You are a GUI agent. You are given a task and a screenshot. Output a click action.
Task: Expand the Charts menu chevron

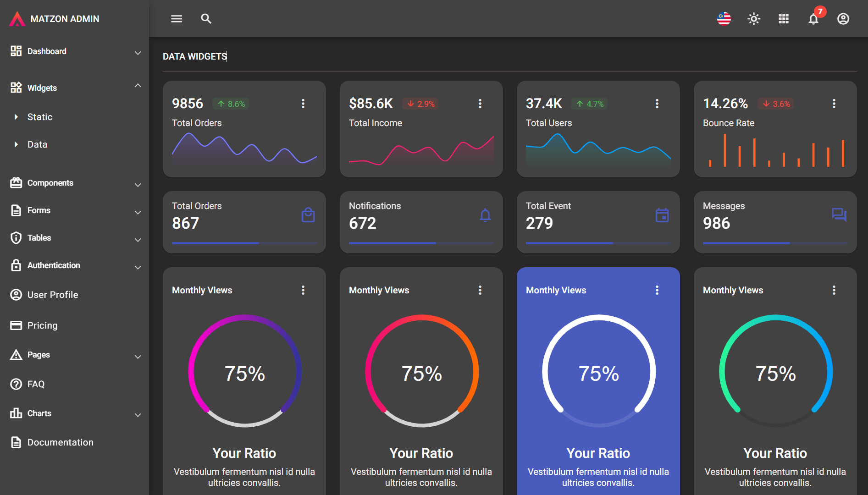138,415
